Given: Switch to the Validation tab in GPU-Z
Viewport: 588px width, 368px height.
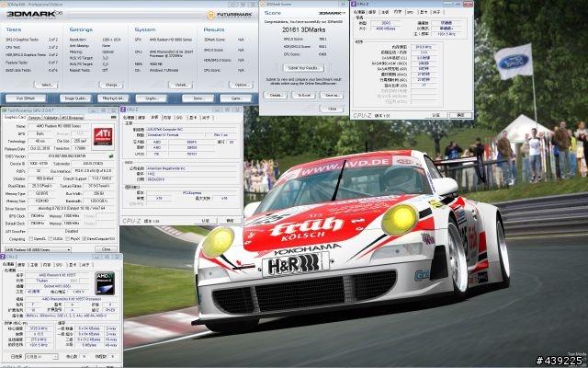Looking at the screenshot, I should click(51, 118).
